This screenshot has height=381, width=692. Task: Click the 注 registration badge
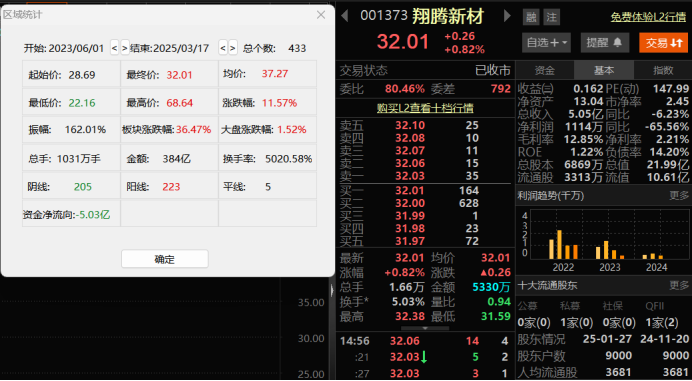pos(552,17)
